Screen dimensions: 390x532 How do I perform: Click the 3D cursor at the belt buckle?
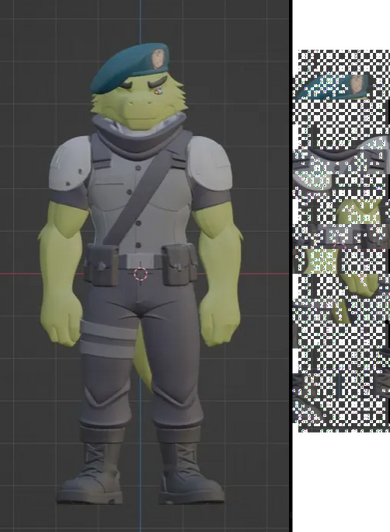pos(141,274)
